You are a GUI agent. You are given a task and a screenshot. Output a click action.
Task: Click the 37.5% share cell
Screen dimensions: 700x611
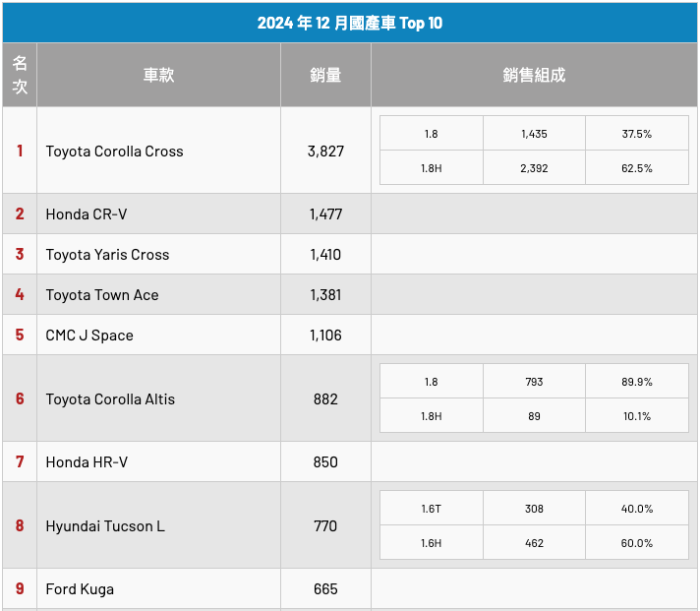click(x=637, y=134)
